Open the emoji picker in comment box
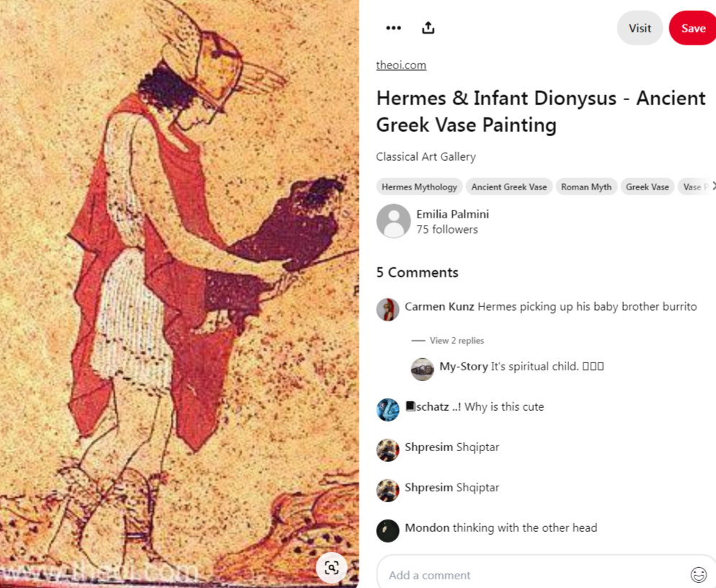This screenshot has height=588, width=716. click(x=698, y=574)
